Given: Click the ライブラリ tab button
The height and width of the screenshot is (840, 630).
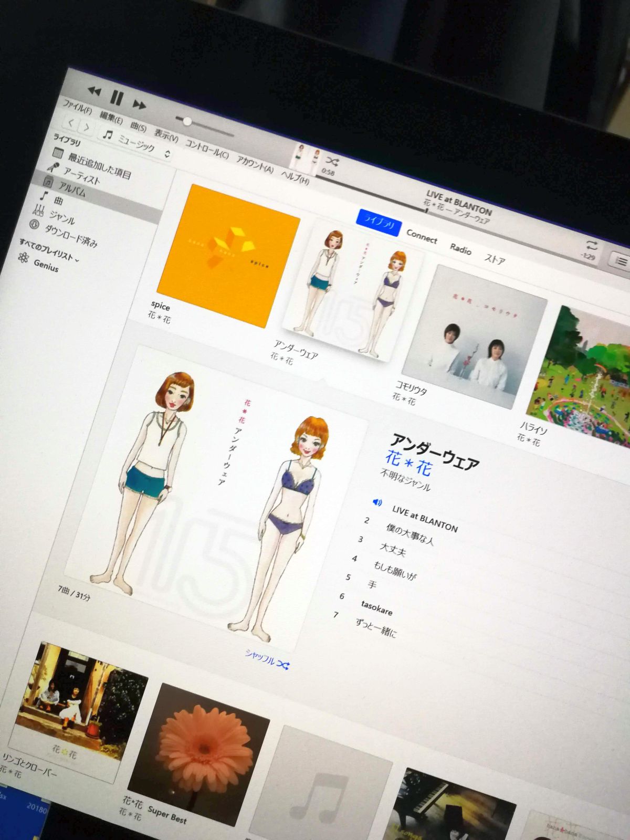Looking at the screenshot, I should point(379,224).
